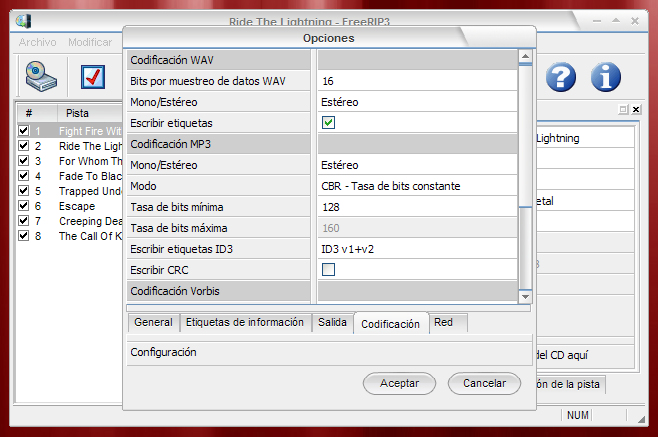
Task: Uncheck track 6 Escape checkbox
Action: click(x=24, y=206)
